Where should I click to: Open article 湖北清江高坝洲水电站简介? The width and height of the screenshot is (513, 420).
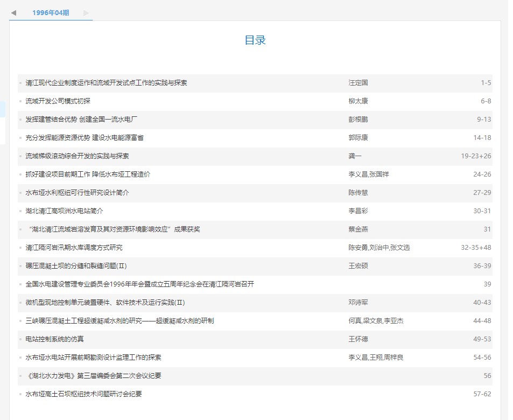coord(65,211)
